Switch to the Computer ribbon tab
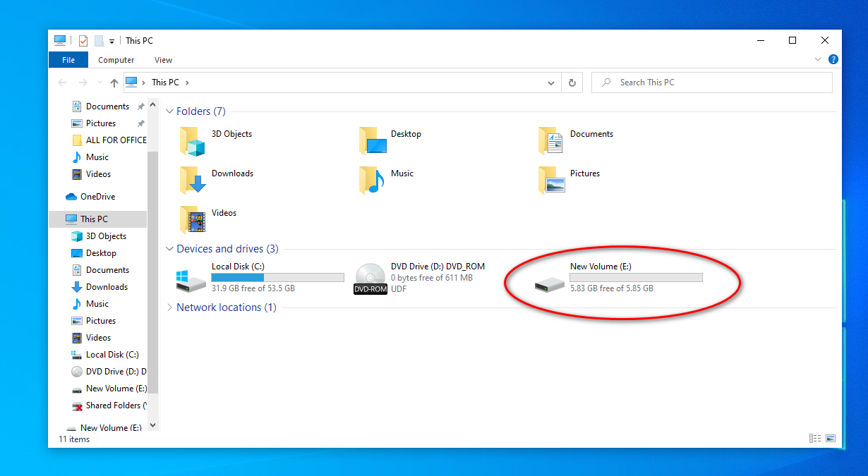The height and width of the screenshot is (476, 868). tap(116, 60)
